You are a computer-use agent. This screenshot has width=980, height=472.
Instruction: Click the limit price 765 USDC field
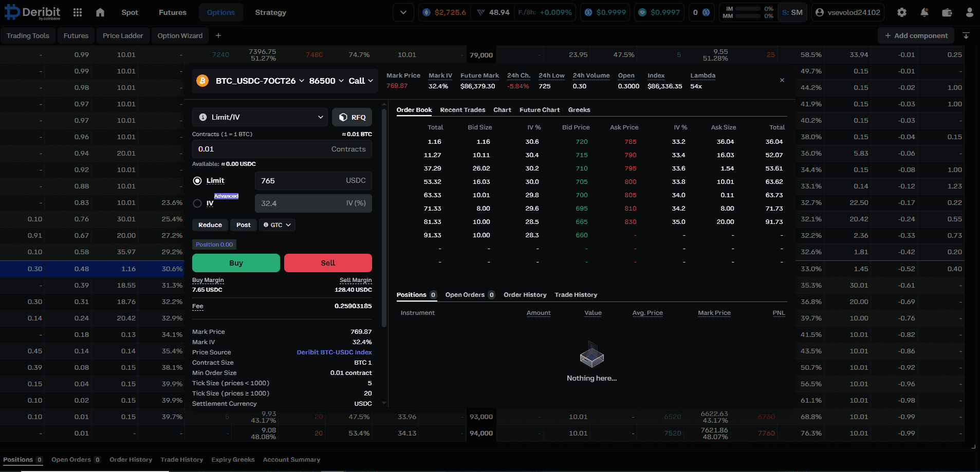pos(313,181)
